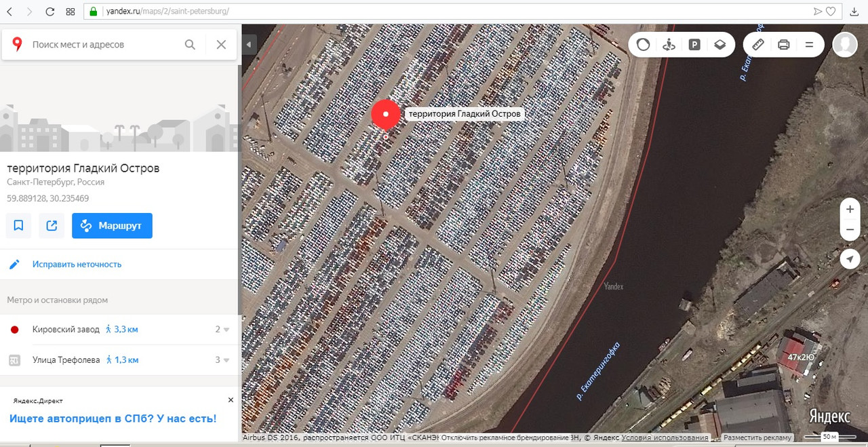Build a route with Маршрут button
Viewport: 868px width, 447px height.
click(112, 226)
